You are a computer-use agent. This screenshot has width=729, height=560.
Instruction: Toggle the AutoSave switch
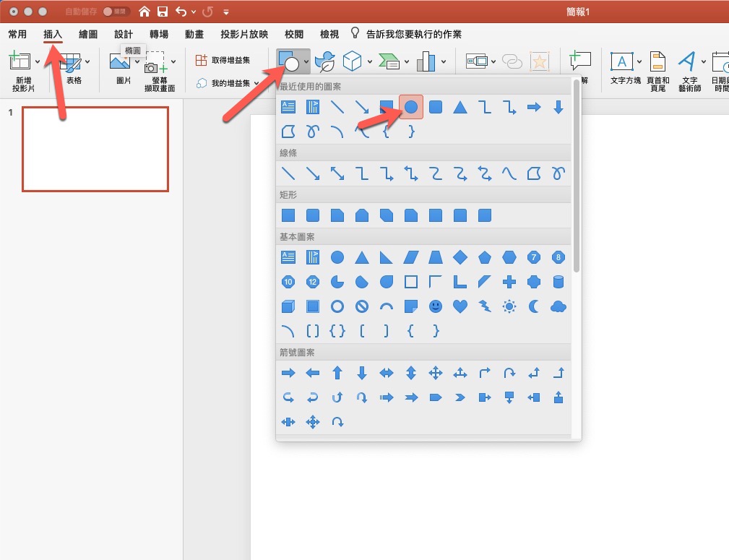click(x=115, y=12)
